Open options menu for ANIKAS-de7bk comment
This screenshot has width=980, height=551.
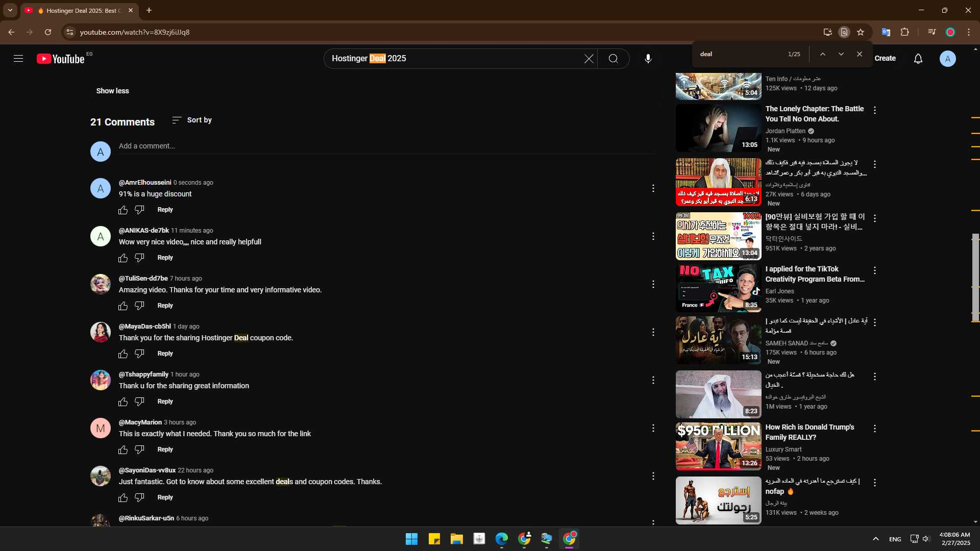[x=653, y=236]
